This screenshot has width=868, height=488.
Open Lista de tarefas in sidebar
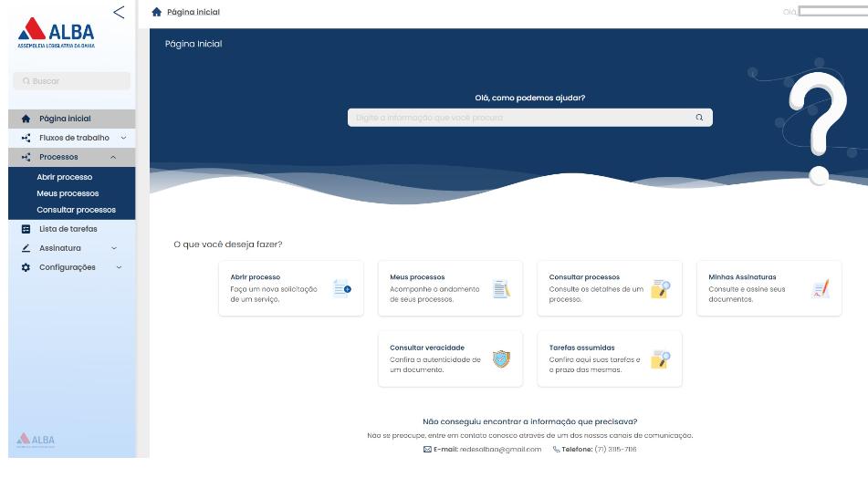pyautogui.click(x=68, y=229)
